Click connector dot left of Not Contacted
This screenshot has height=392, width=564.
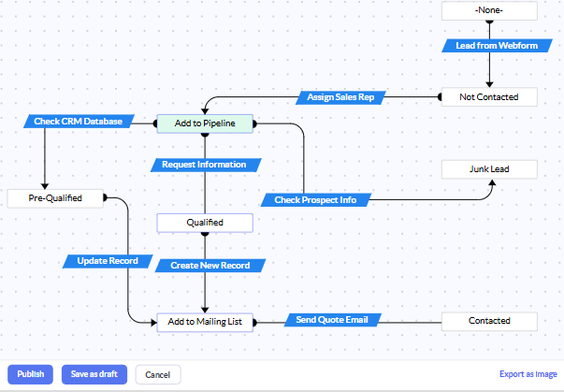[x=440, y=96]
